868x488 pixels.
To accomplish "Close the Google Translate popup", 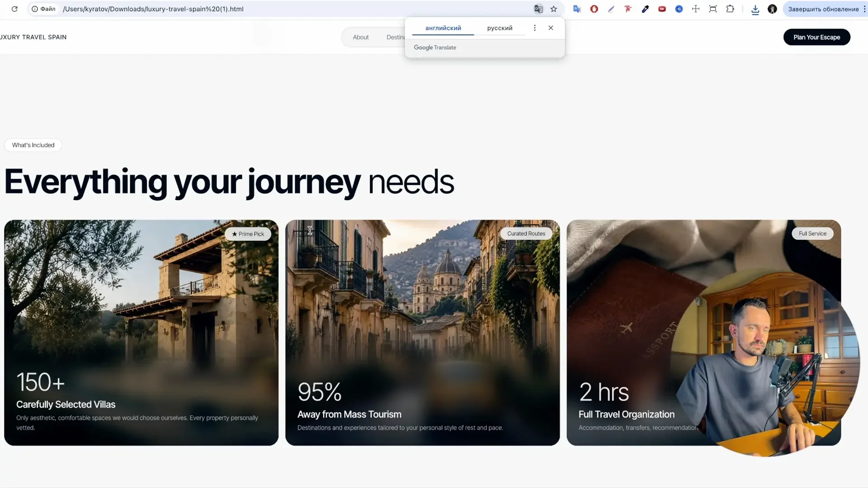I will click(x=551, y=28).
